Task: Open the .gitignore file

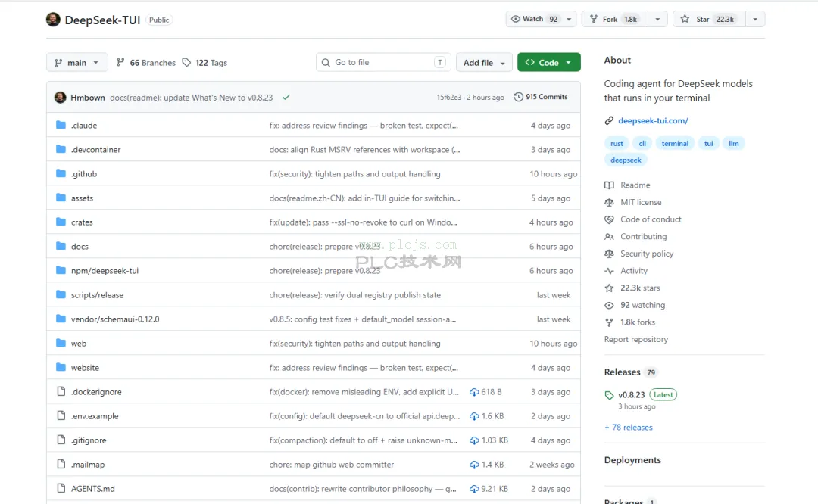Action: [x=89, y=440]
